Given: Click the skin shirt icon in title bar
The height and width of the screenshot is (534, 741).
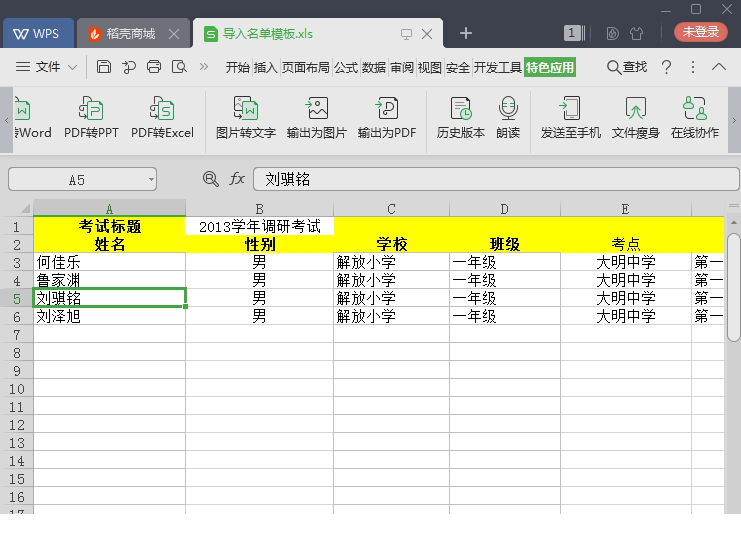Looking at the screenshot, I should 637,34.
